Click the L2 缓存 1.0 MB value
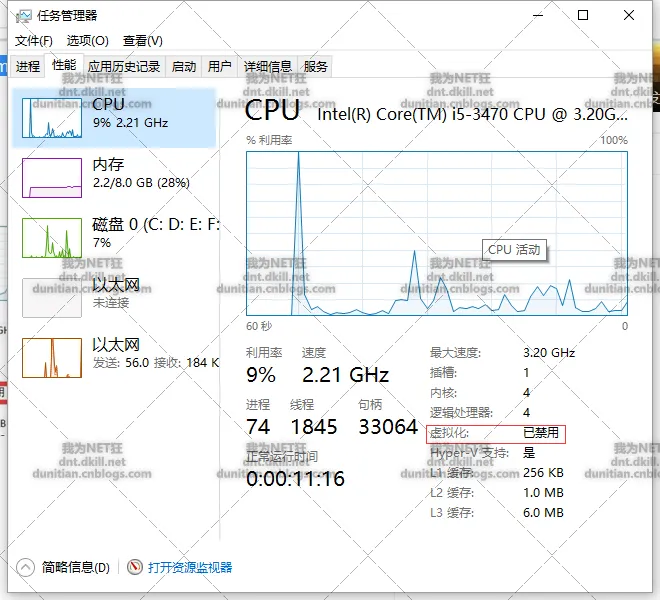Viewport: 660px width, 600px height. click(543, 493)
